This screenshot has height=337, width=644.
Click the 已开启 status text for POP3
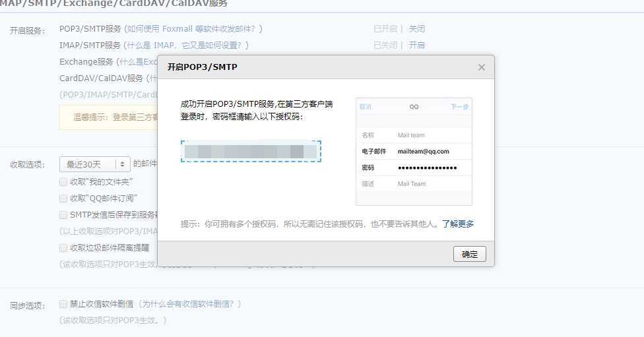click(x=385, y=29)
